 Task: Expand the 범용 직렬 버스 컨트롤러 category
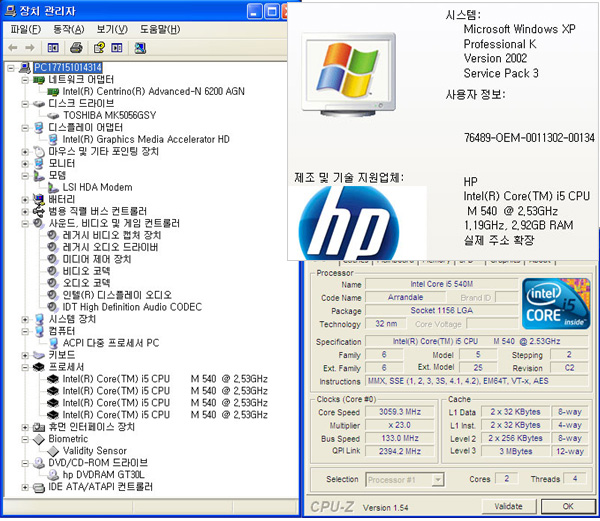coord(25,212)
